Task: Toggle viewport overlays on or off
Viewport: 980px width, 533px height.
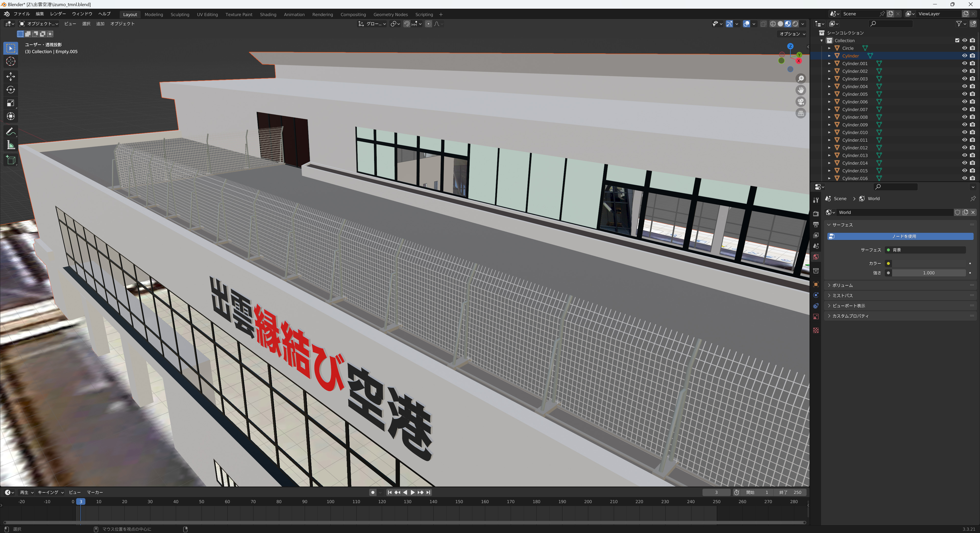Action: point(746,23)
